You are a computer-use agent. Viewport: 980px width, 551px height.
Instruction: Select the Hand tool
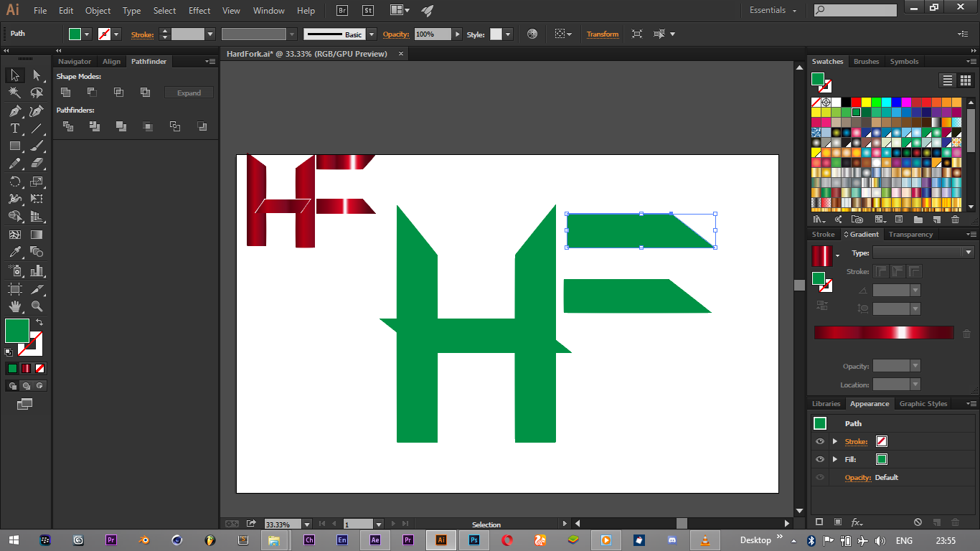pos(14,306)
